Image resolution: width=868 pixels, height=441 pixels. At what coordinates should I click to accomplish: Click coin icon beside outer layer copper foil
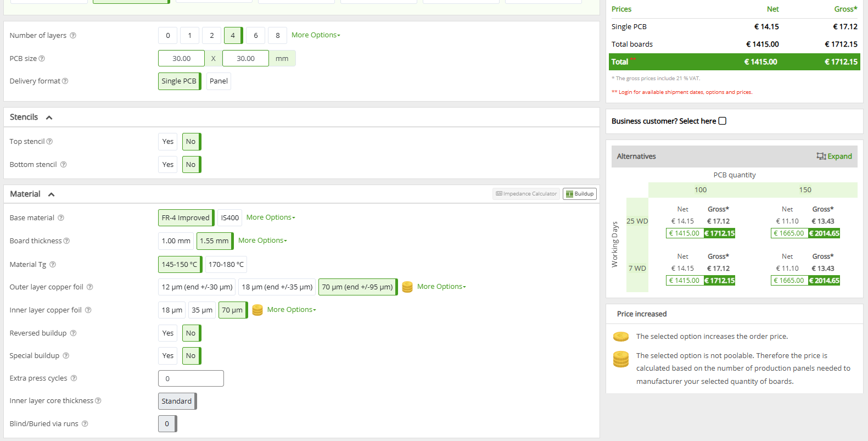pos(407,287)
